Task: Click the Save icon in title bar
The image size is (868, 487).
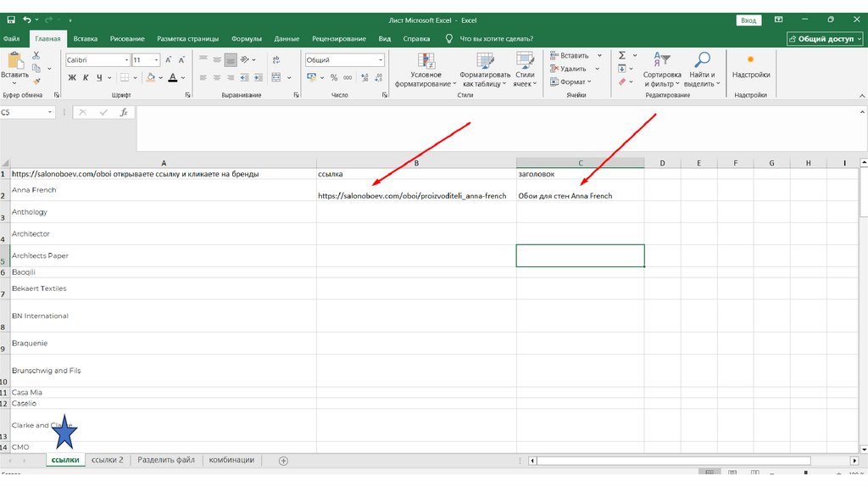Action: 10,19
